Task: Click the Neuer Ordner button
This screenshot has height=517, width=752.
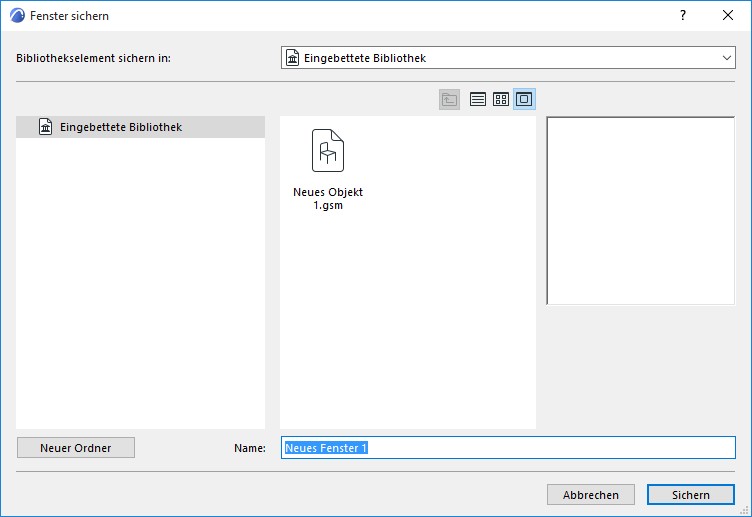Action: coord(76,447)
